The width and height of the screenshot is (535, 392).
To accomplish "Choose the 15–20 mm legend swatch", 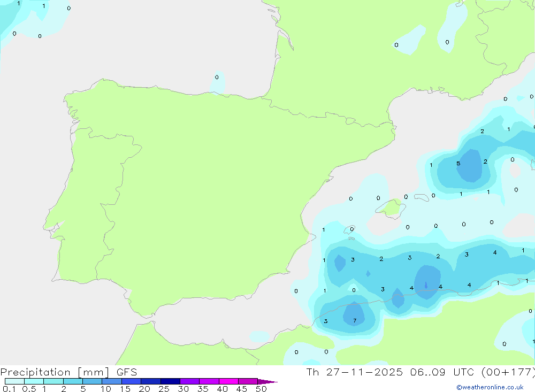I will [132, 381].
